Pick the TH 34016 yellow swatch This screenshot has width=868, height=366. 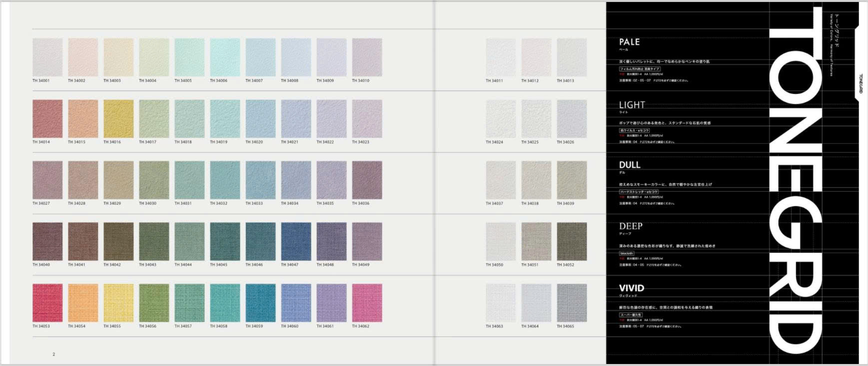click(x=118, y=118)
